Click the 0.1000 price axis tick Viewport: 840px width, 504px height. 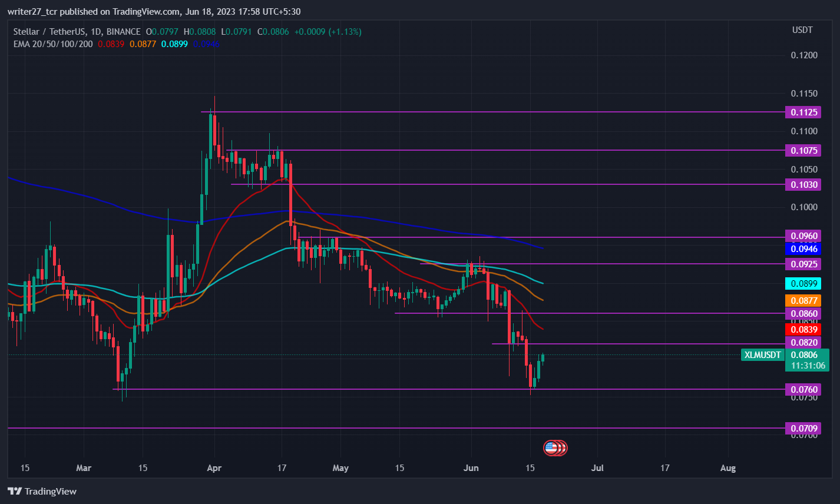pyautogui.click(x=804, y=207)
